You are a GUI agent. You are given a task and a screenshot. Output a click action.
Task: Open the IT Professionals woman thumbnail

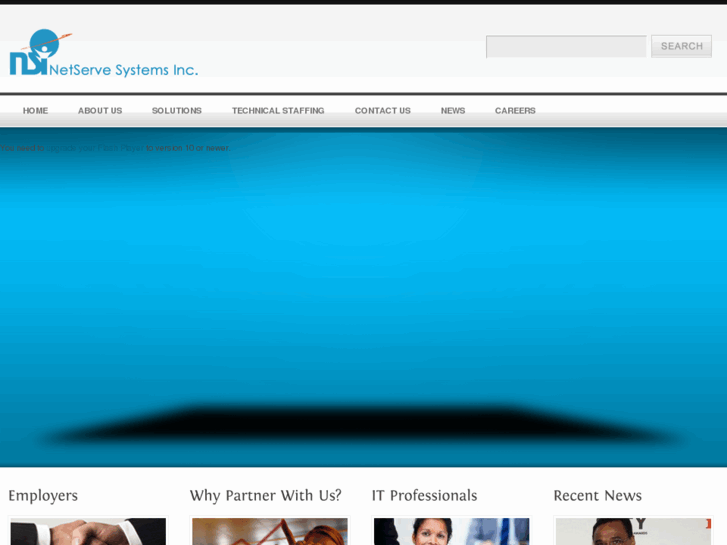coord(452,532)
